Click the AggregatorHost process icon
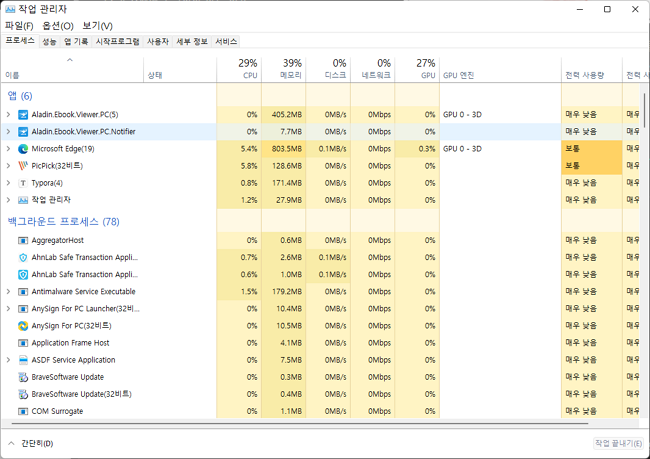Image resolution: width=650 pixels, height=459 pixels. click(x=23, y=240)
